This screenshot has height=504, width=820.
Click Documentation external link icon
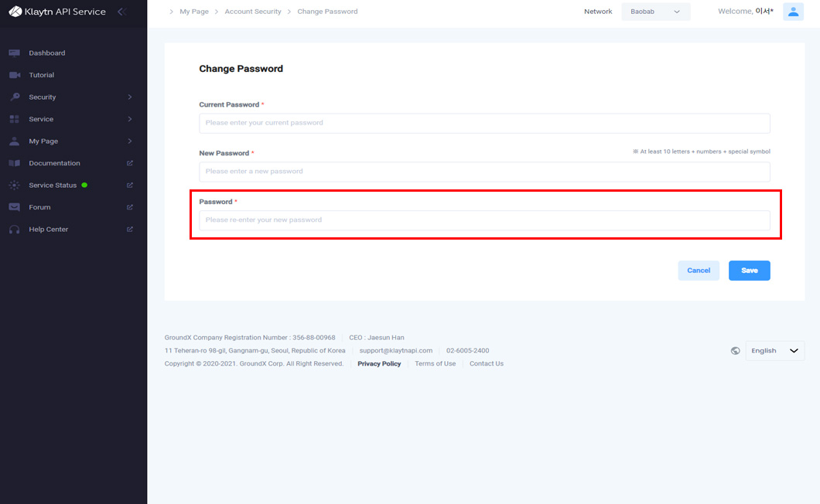[x=130, y=163]
